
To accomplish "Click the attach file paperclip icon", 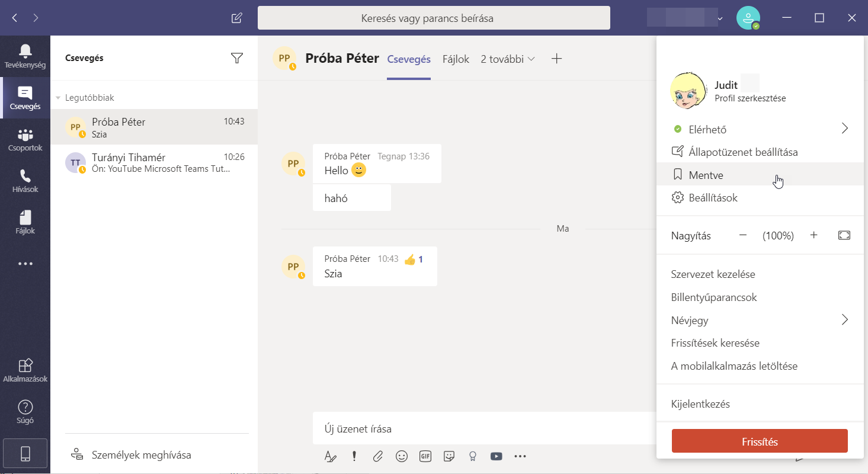I will point(378,456).
